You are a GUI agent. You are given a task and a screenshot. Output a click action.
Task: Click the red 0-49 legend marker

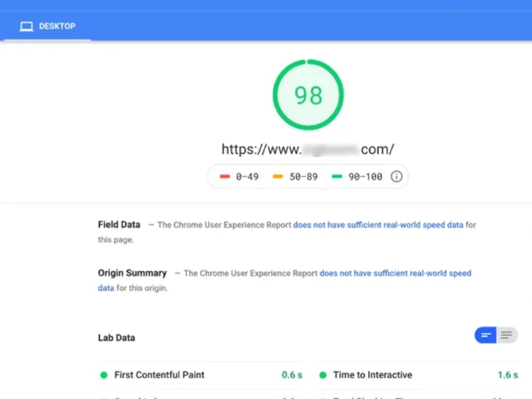point(225,177)
